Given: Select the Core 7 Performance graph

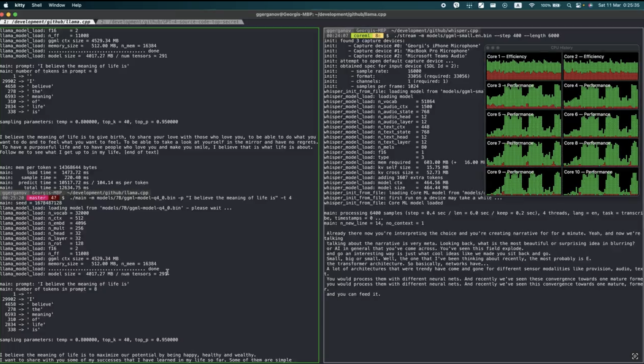Looking at the screenshot, I should point(524,153).
